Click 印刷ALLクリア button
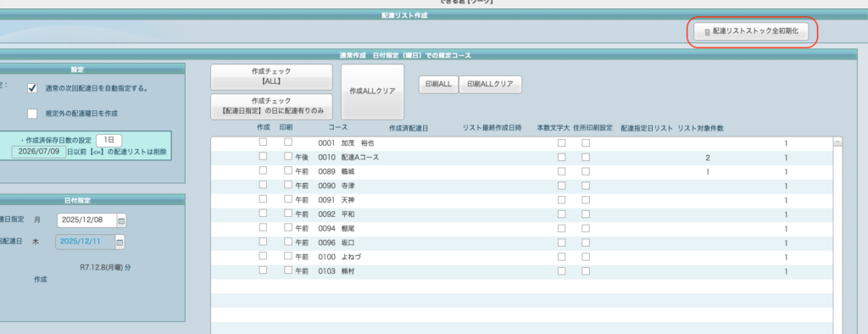868x334 pixels. 491,85
